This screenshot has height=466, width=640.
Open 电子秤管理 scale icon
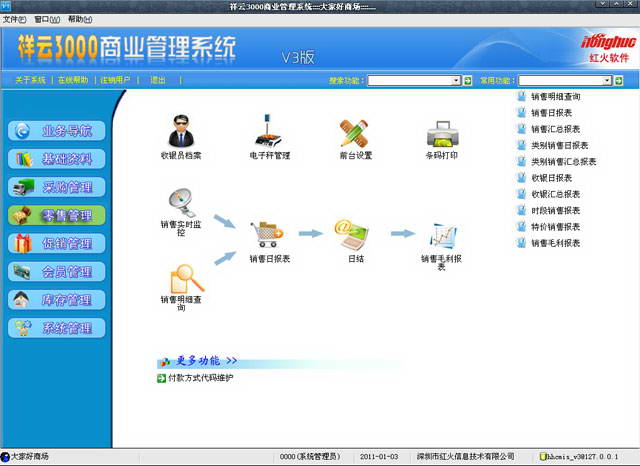coord(269,131)
